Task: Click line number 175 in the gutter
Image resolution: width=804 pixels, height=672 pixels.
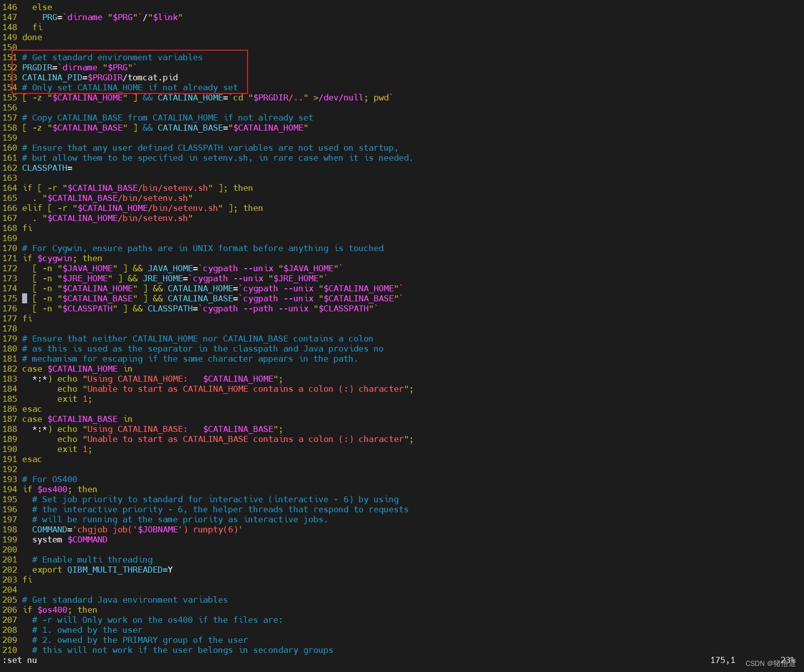Action: [x=10, y=298]
